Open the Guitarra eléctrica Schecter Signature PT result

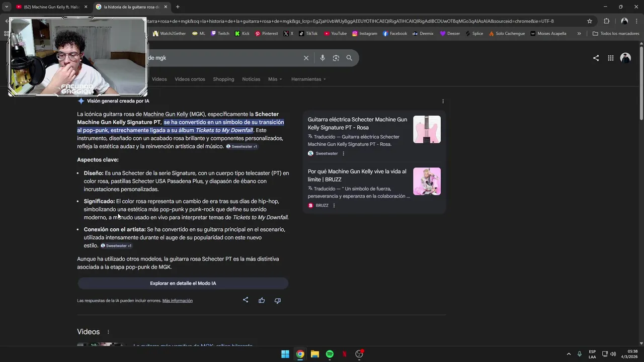point(357,123)
